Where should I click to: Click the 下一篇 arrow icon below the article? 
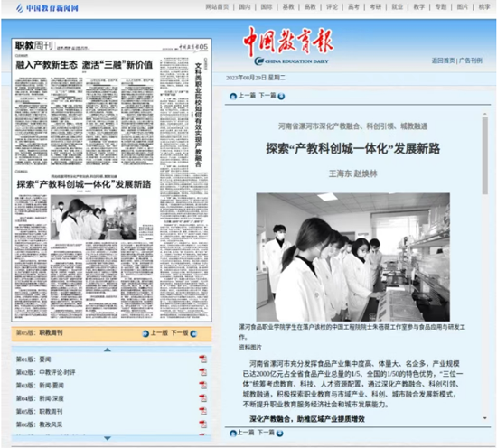[x=279, y=434]
